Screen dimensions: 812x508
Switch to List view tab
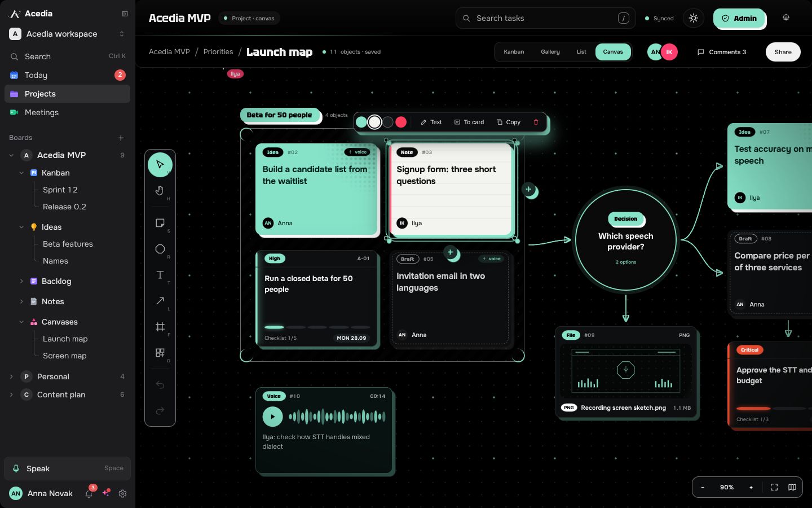click(x=581, y=52)
